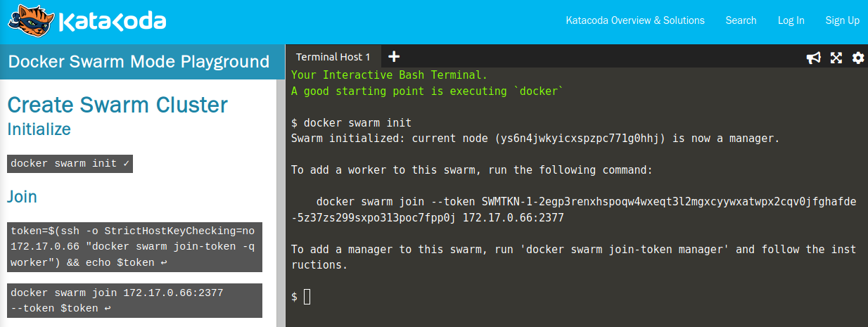Toggle fullscreen with the expand arrows icon
Image resolution: width=868 pixels, height=327 pixels.
tap(836, 58)
